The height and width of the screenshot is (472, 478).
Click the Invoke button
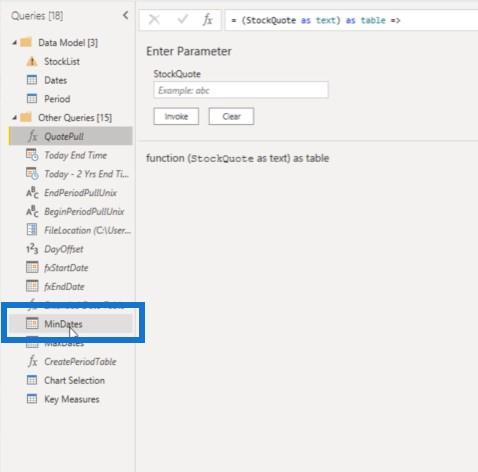coord(176,116)
